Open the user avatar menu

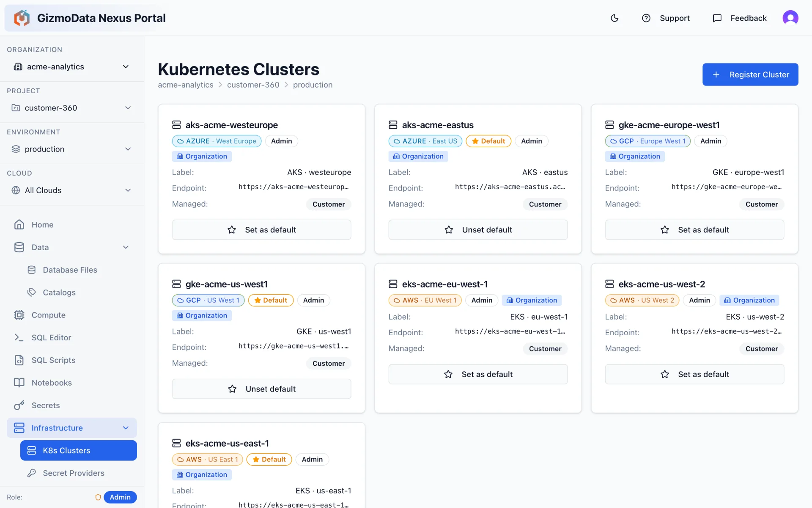(790, 18)
